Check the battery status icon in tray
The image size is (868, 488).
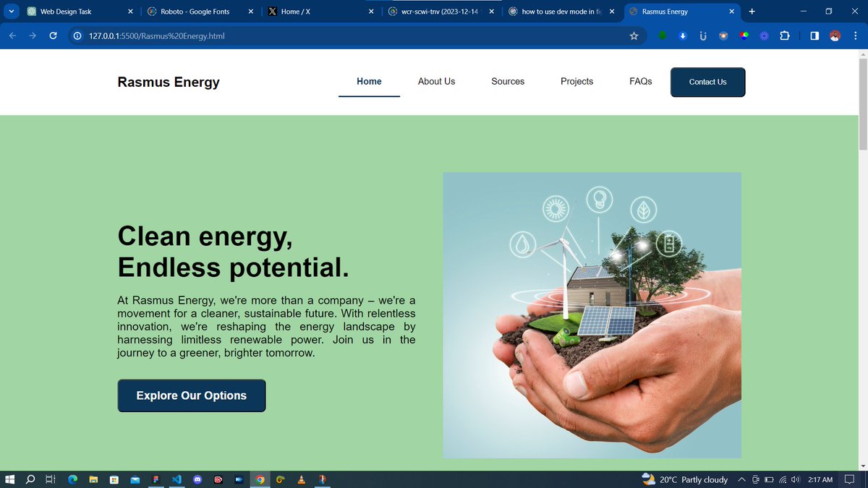pos(770,479)
